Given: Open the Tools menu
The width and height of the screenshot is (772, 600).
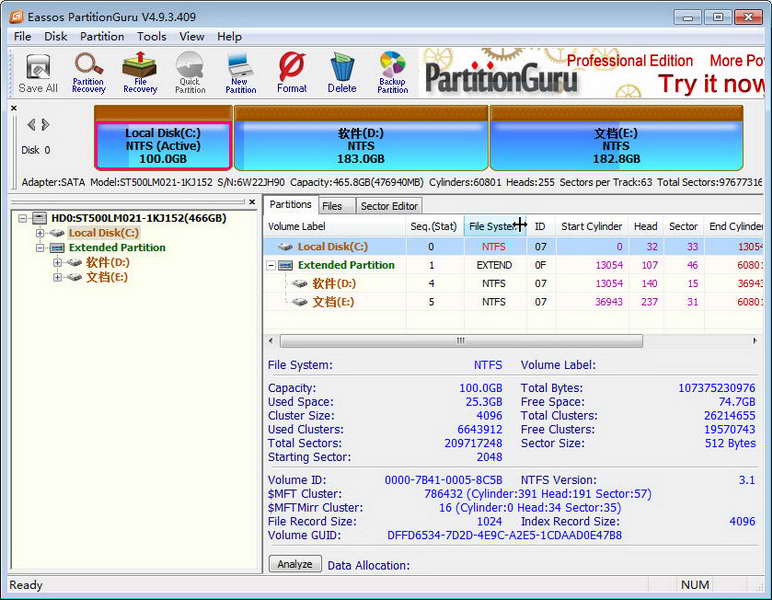Looking at the screenshot, I should (x=152, y=36).
